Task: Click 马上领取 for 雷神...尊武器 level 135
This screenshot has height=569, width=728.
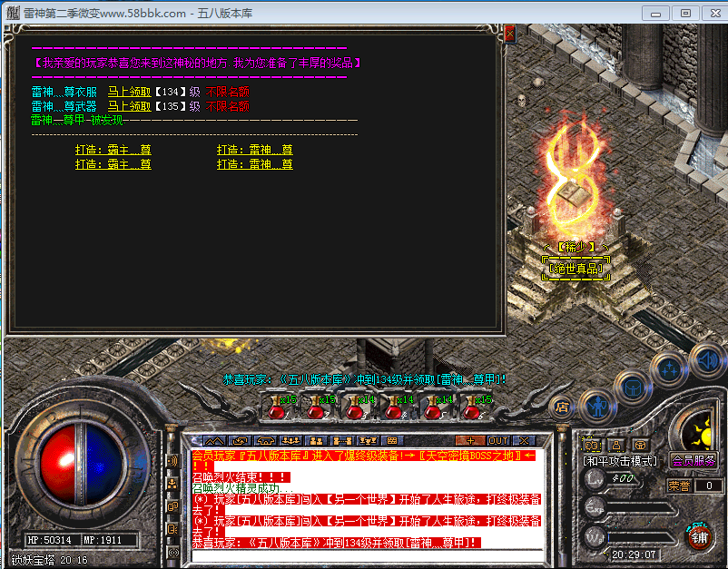Action: point(130,106)
